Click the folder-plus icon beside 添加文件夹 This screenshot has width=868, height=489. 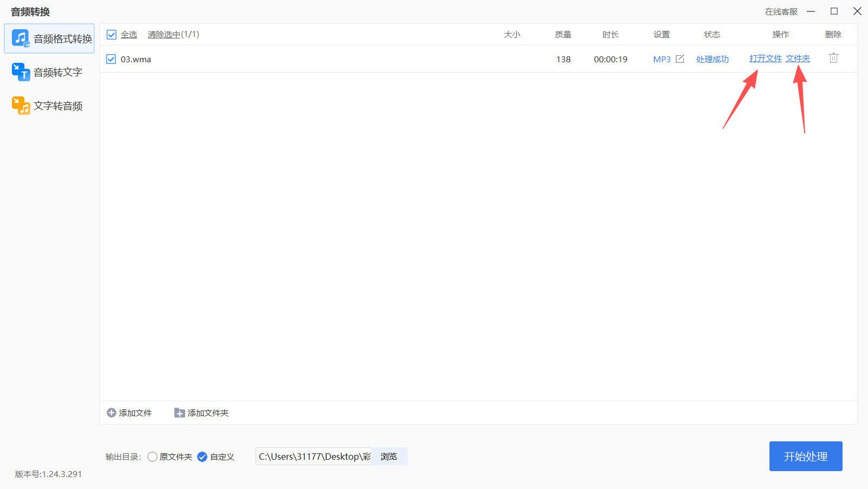click(x=179, y=413)
